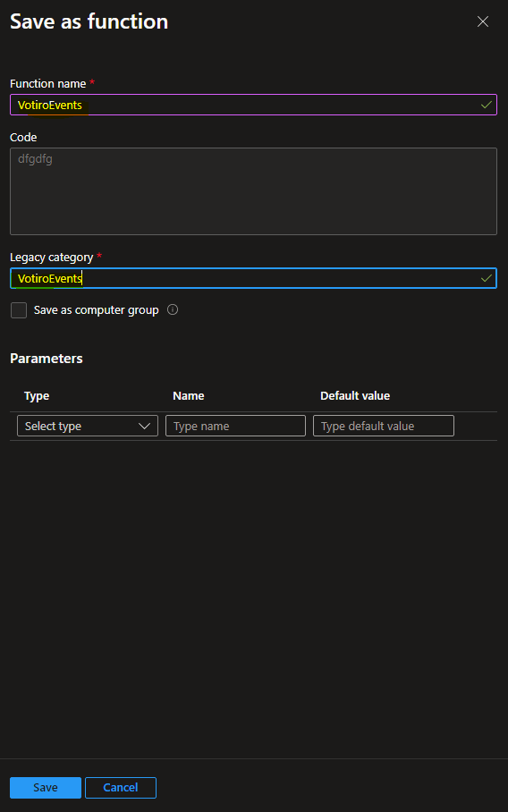Close the Save as function panel

pos(483,21)
